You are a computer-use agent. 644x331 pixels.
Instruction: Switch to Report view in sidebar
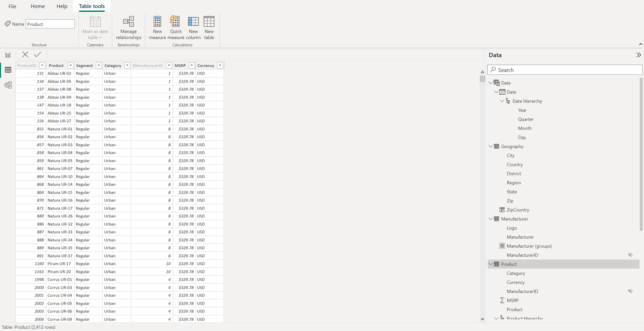[8, 55]
